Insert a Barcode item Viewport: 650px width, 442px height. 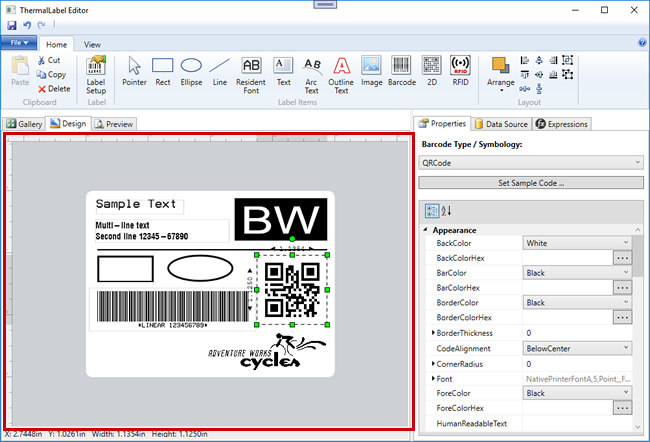401,72
